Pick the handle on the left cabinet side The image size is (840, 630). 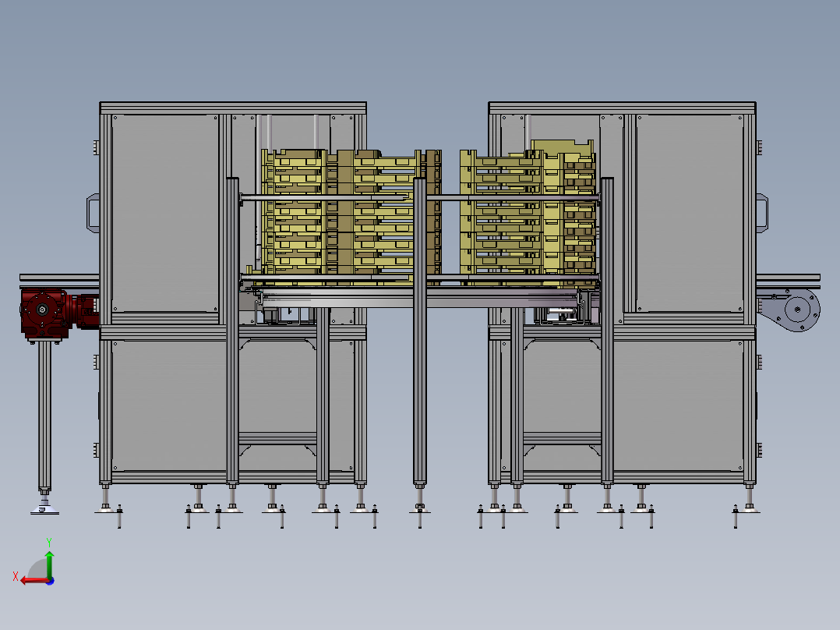(x=93, y=214)
